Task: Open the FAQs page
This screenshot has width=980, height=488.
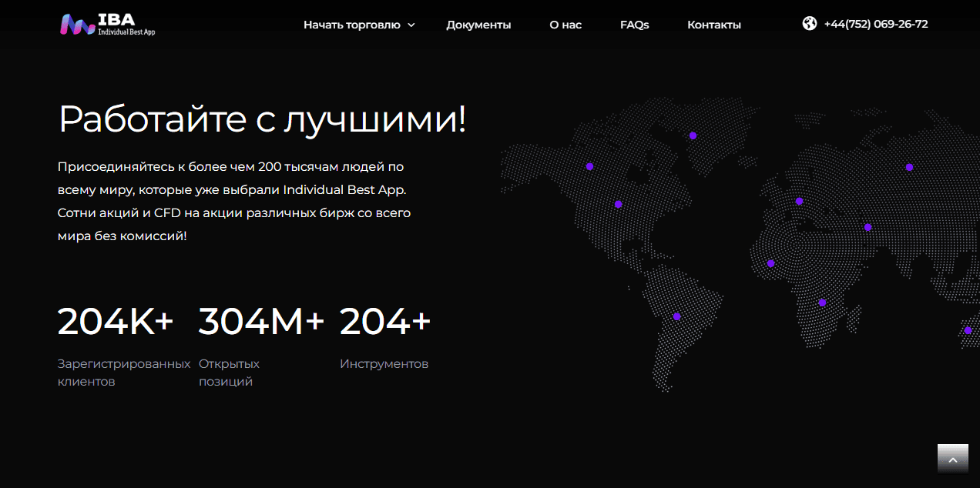Action: (634, 25)
